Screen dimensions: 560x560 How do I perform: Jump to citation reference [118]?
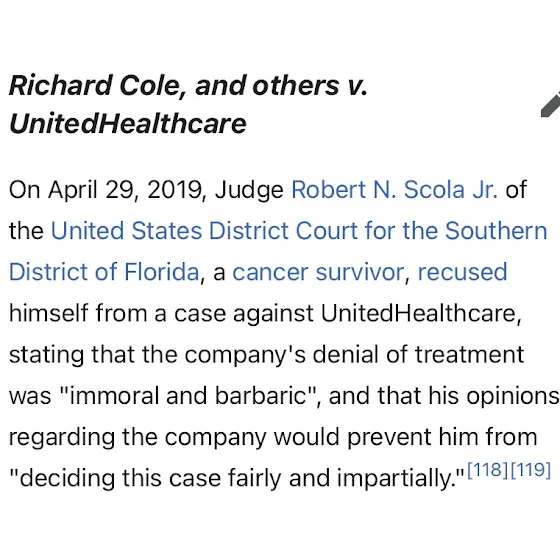[488, 470]
